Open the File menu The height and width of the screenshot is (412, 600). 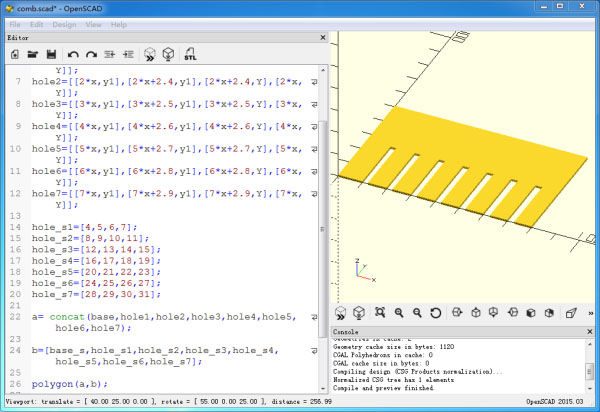(x=14, y=23)
